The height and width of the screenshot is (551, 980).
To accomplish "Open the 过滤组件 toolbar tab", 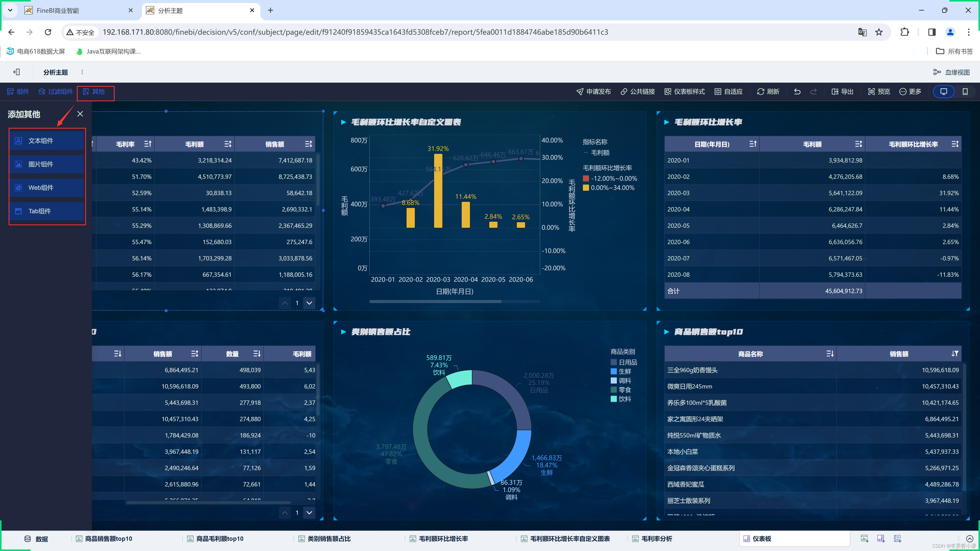I will click(x=56, y=92).
